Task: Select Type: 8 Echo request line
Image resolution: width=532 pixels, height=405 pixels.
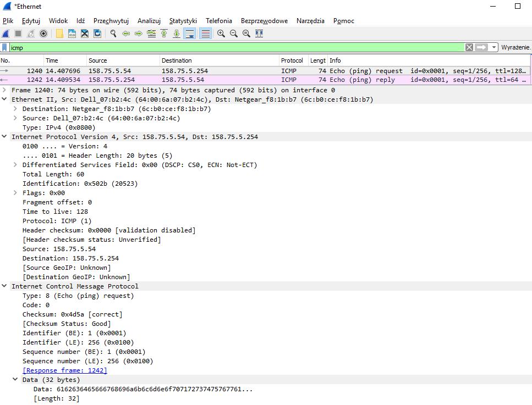Action: click(x=78, y=296)
